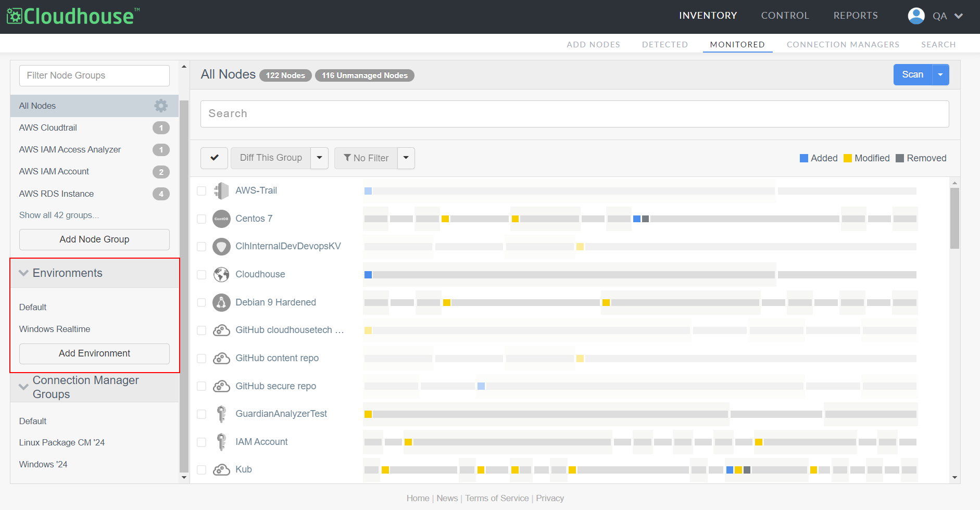Open the Reports menu

pos(856,16)
